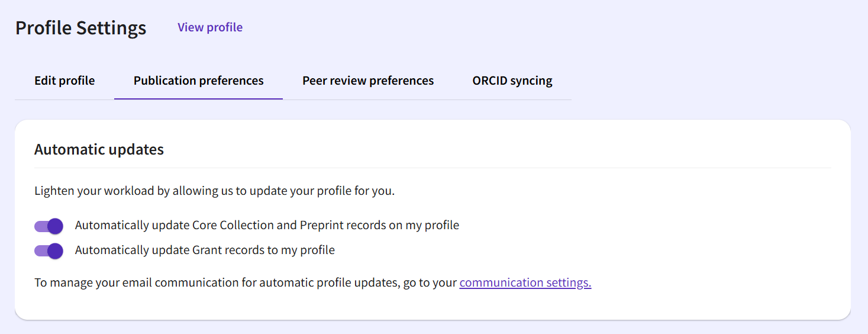The width and height of the screenshot is (868, 334).
Task: Switch to the Edit profile tab
Action: (x=64, y=81)
